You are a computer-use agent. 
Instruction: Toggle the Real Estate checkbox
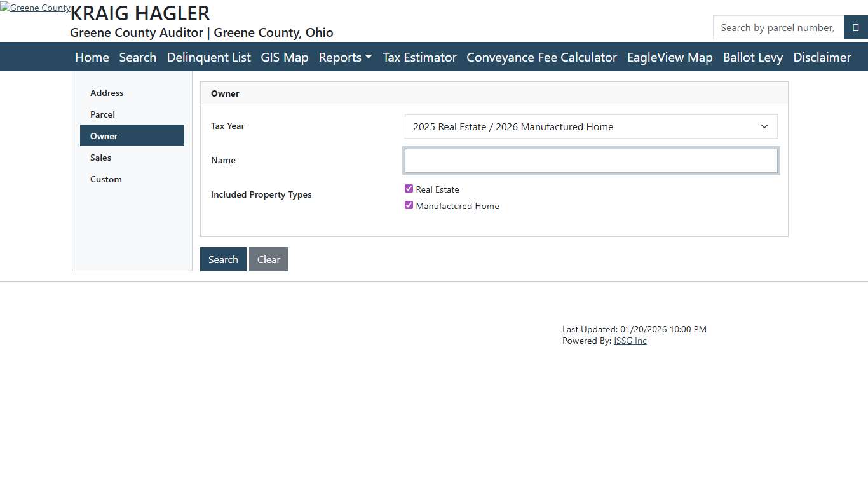(x=409, y=189)
